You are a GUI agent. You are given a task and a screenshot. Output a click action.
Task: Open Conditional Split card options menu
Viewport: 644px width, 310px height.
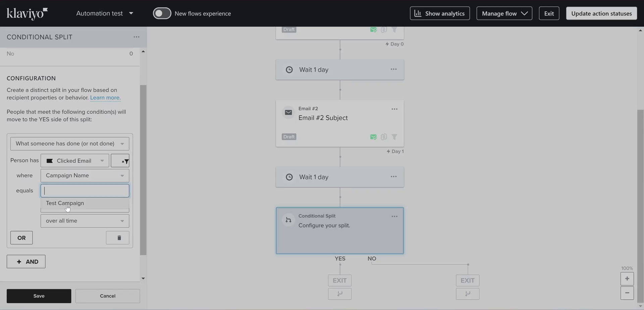[394, 216]
